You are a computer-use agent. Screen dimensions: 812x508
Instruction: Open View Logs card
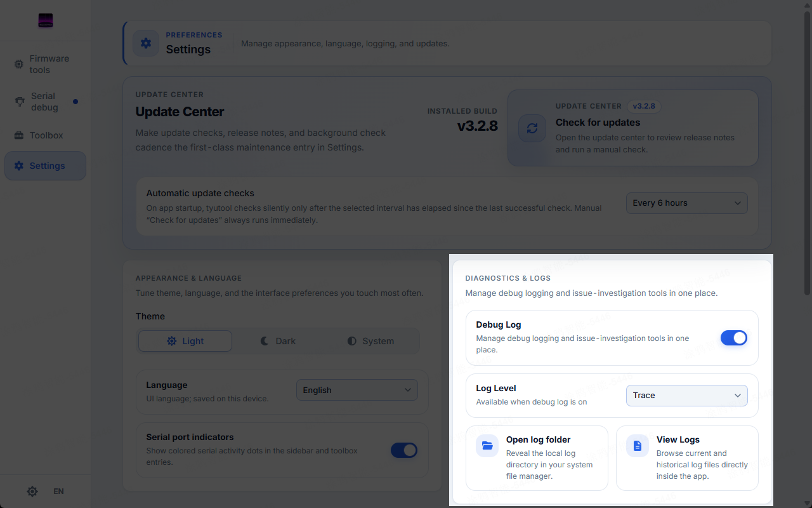pyautogui.click(x=687, y=458)
